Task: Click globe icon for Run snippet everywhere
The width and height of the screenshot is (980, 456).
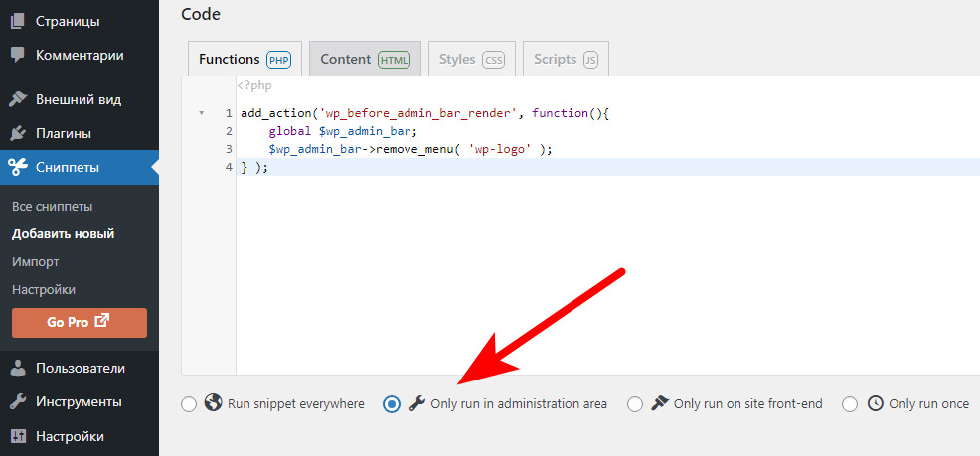Action: 213,403
